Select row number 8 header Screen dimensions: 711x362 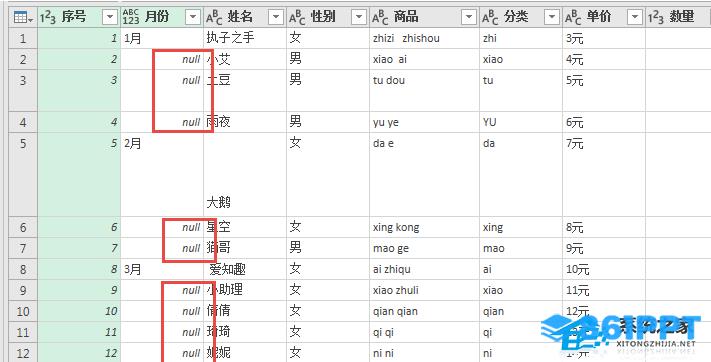coord(23,269)
